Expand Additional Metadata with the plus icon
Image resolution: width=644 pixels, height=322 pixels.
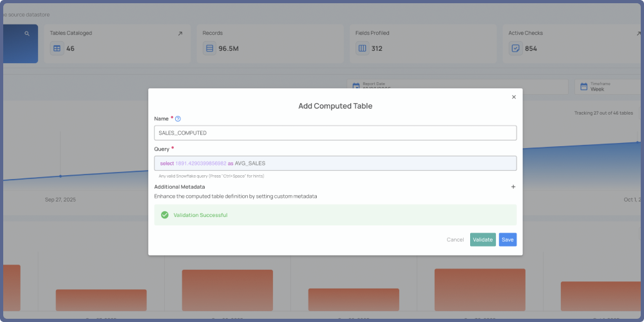[513, 187]
